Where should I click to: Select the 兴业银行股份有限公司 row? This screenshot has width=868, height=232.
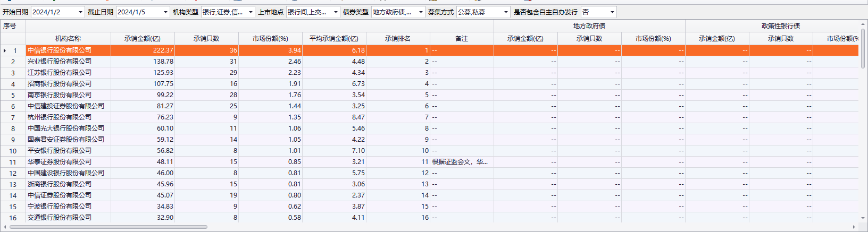(x=60, y=62)
